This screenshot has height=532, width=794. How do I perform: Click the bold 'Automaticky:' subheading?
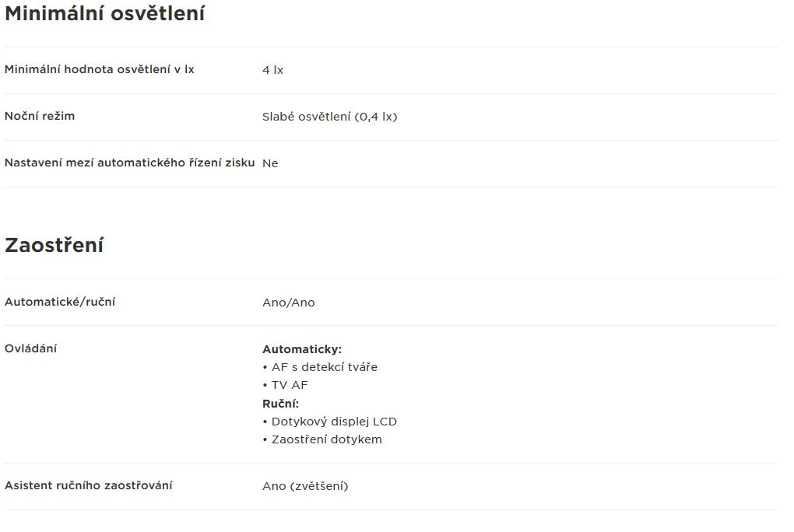point(302,349)
